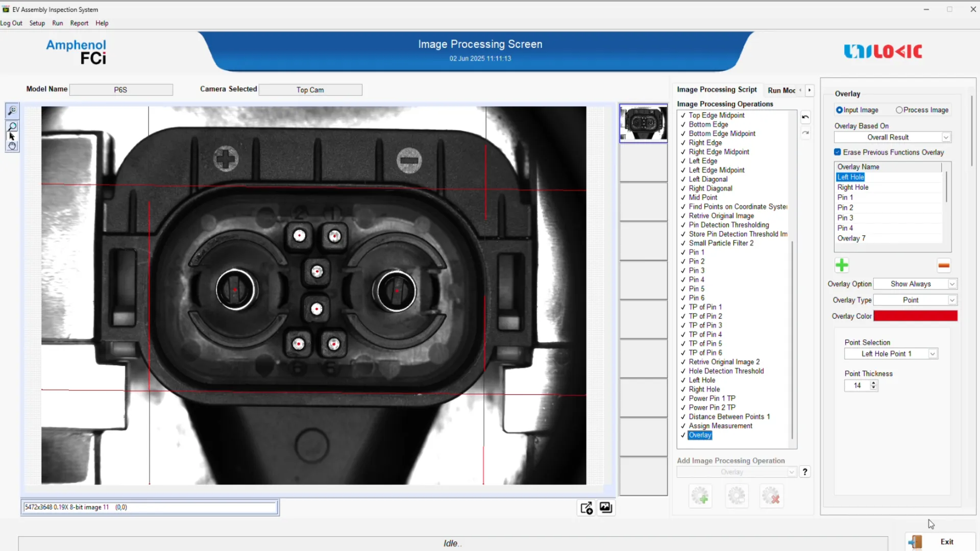Click the undo arrow beside operations list
Image resolution: width=980 pixels, height=551 pixels.
805,117
